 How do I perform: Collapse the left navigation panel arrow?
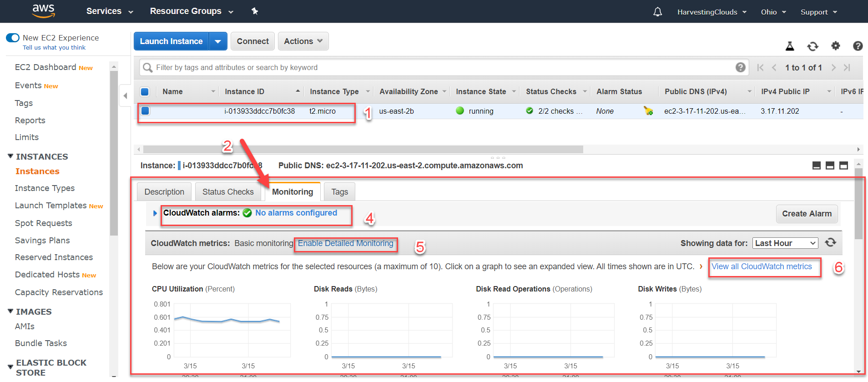[125, 95]
